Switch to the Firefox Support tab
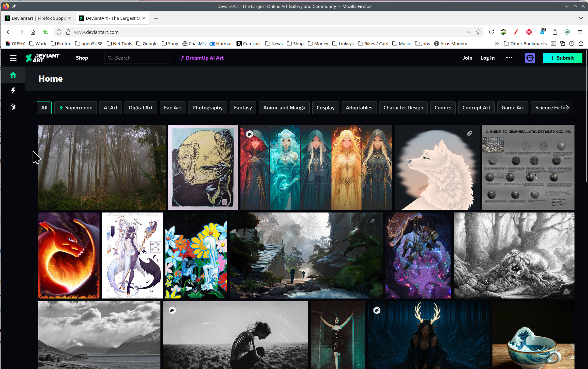This screenshot has width=588, height=369. [x=39, y=18]
